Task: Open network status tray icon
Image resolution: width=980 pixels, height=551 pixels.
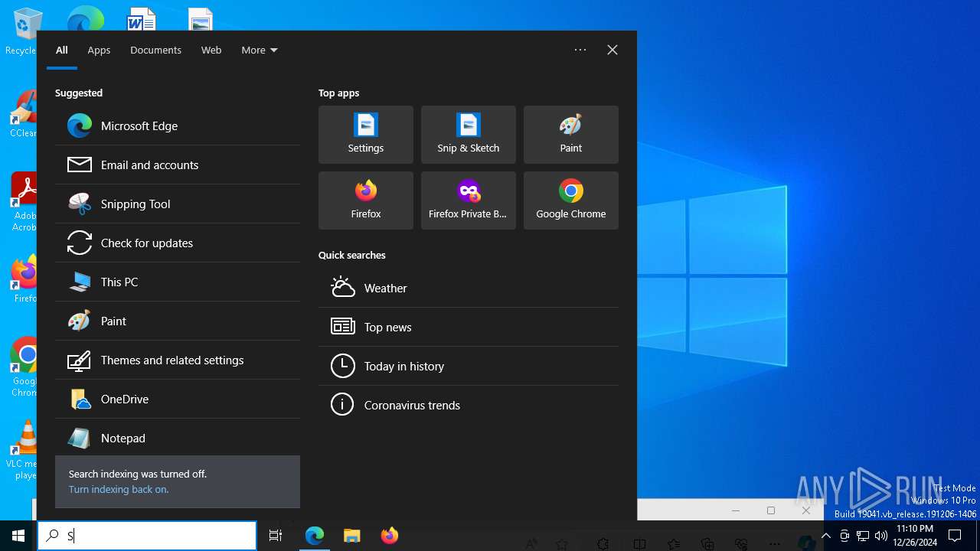Action: 863,536
